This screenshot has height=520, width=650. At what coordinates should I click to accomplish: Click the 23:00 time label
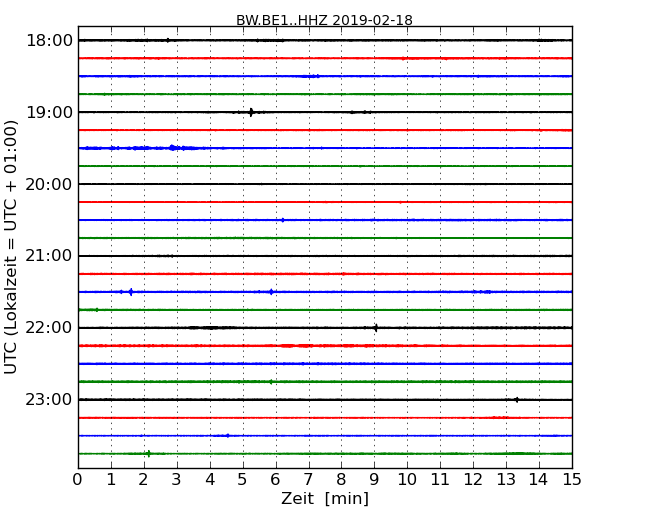click(x=49, y=400)
